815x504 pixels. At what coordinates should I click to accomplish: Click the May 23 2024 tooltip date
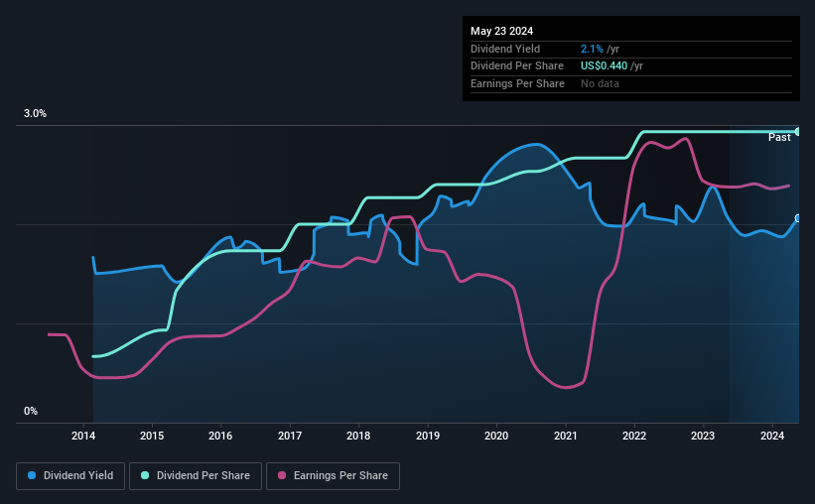click(501, 31)
